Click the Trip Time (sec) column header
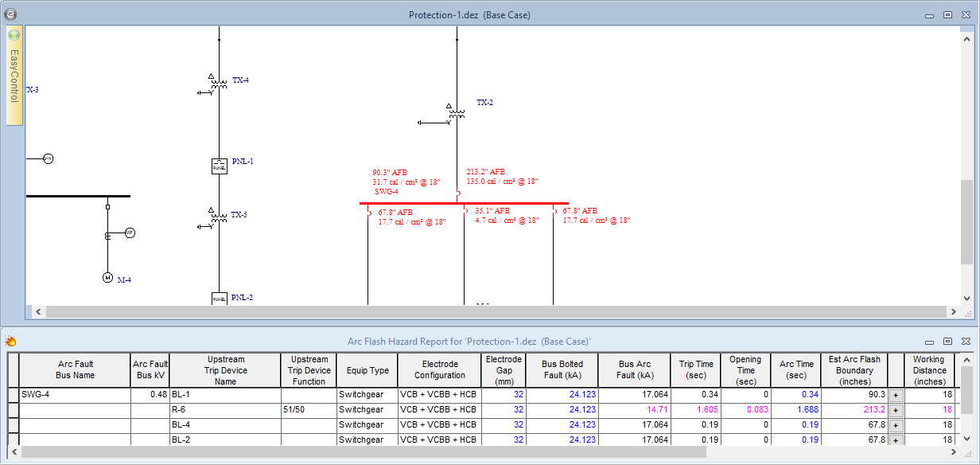 click(695, 369)
